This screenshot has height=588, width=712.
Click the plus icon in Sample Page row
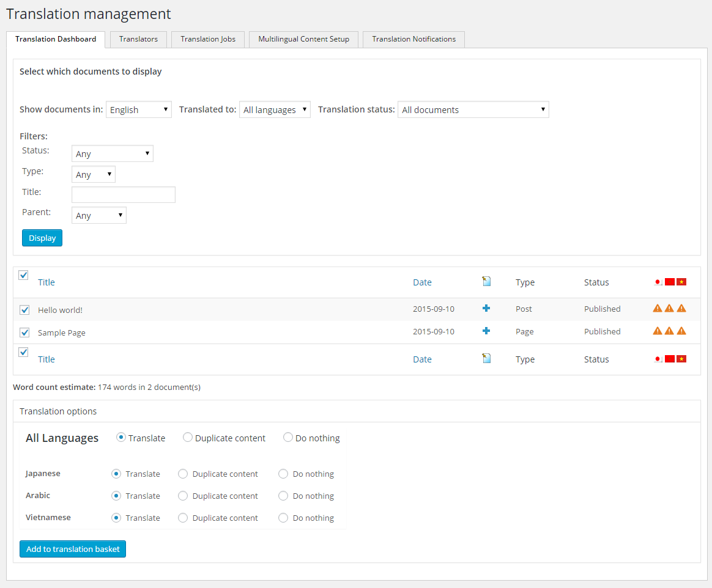[x=486, y=331]
